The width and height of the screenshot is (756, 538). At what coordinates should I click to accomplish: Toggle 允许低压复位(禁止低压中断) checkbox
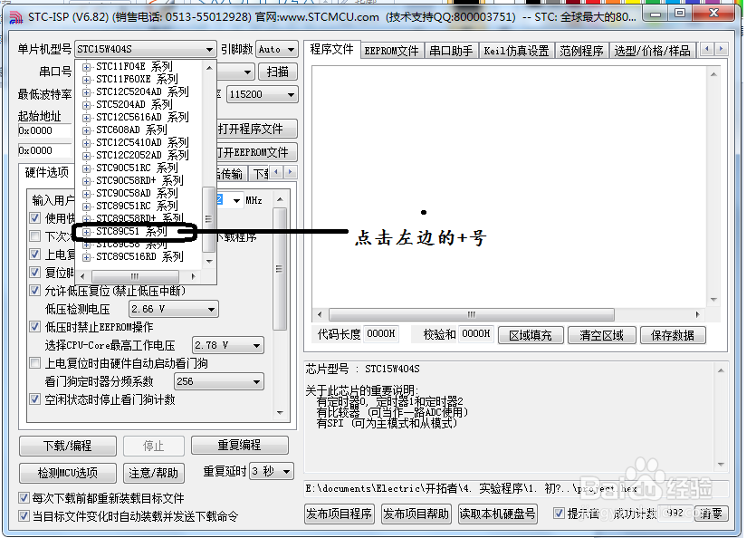[34, 291]
